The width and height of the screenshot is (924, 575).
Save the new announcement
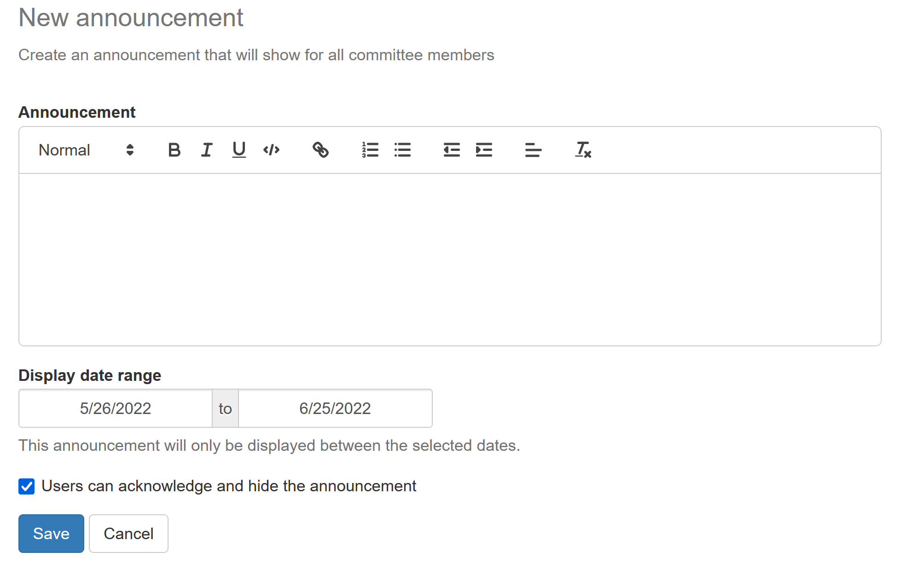(51, 534)
